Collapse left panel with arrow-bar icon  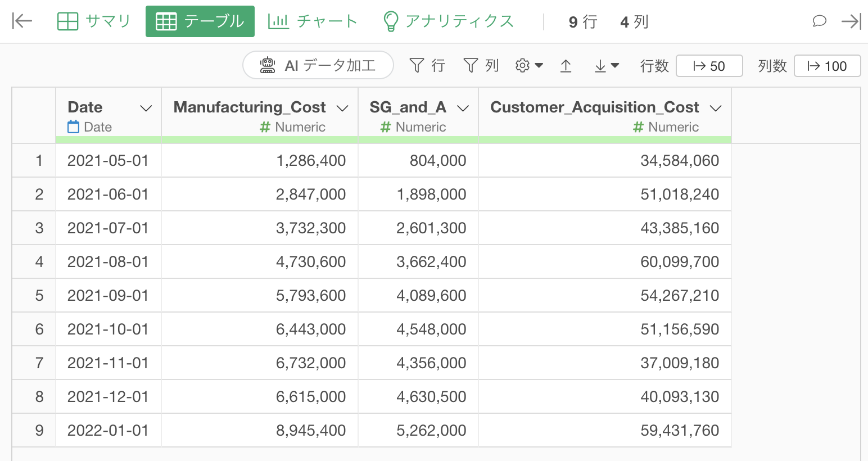tap(22, 21)
